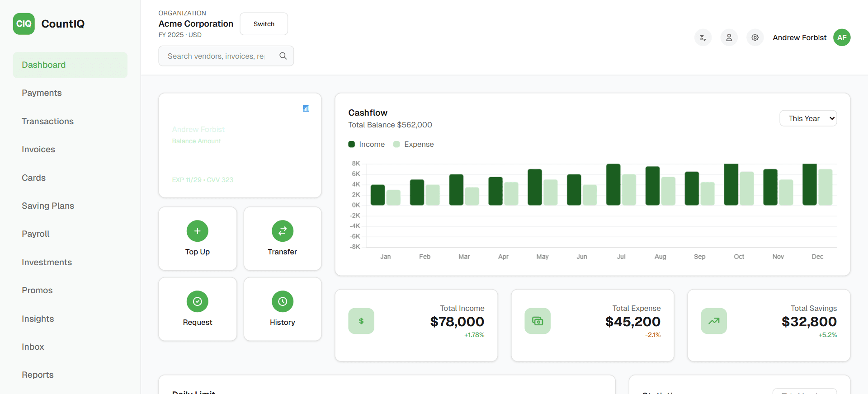Open Invoices in the sidebar
This screenshot has height=394, width=868.
point(70,150)
